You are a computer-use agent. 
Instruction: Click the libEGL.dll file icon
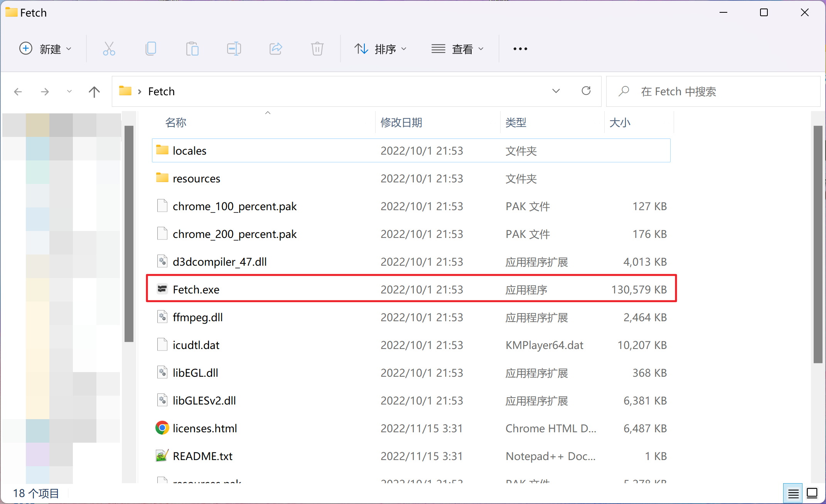point(162,372)
